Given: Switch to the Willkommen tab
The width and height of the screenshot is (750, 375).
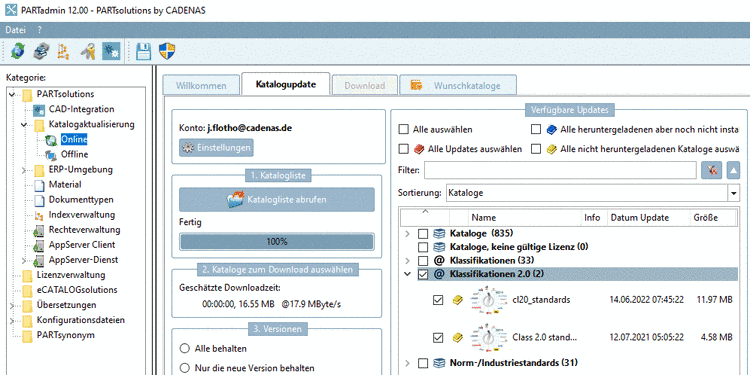Looking at the screenshot, I should coord(201,86).
